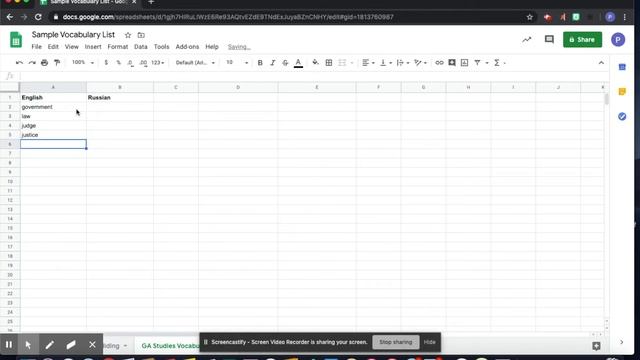Click the account avatar P
640x360 pixels.
point(618,40)
